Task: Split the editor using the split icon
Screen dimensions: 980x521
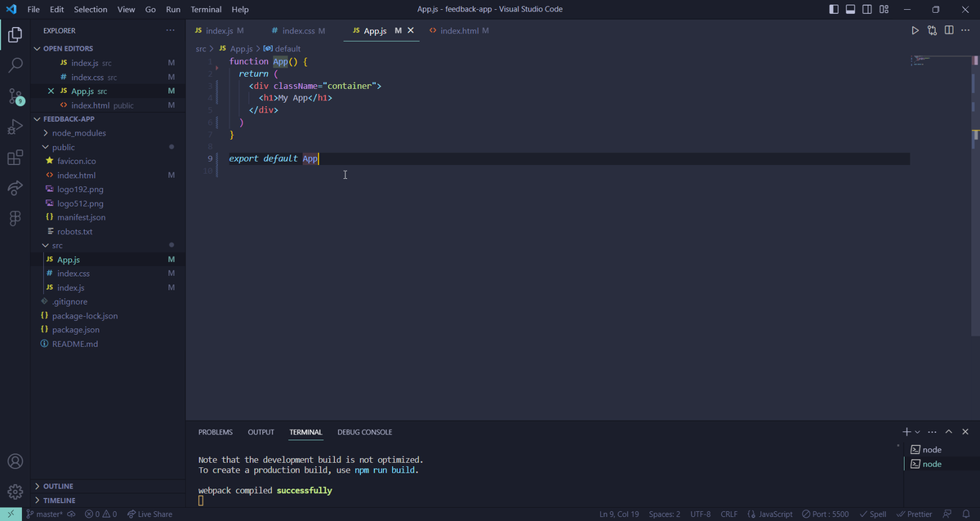Action: pos(948,29)
